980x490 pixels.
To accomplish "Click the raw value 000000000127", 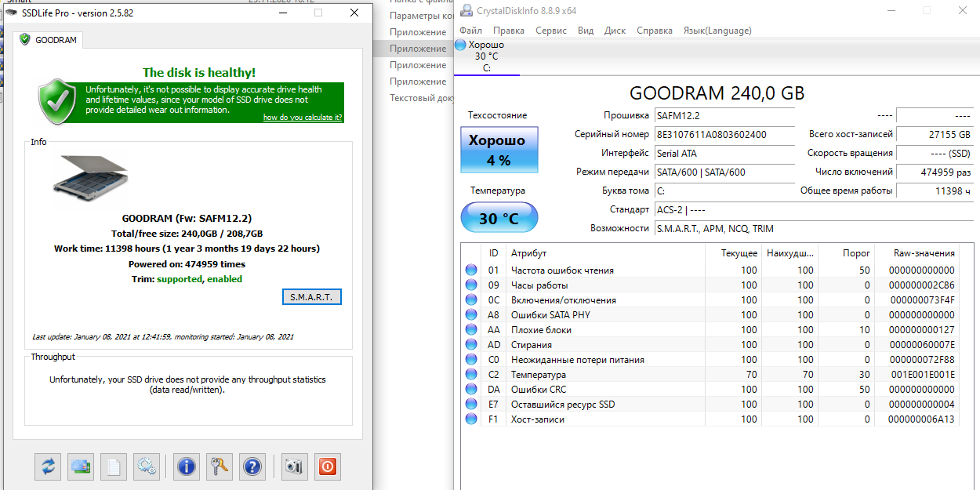I will [x=922, y=330].
